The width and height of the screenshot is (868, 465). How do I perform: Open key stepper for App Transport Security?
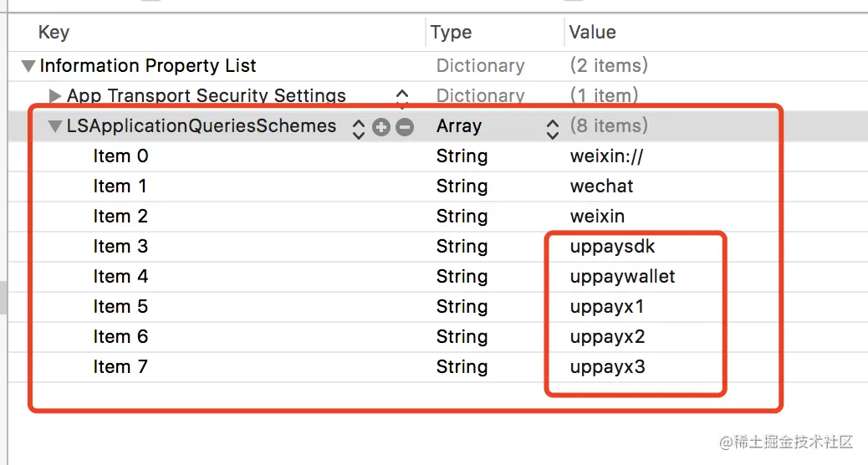[402, 97]
